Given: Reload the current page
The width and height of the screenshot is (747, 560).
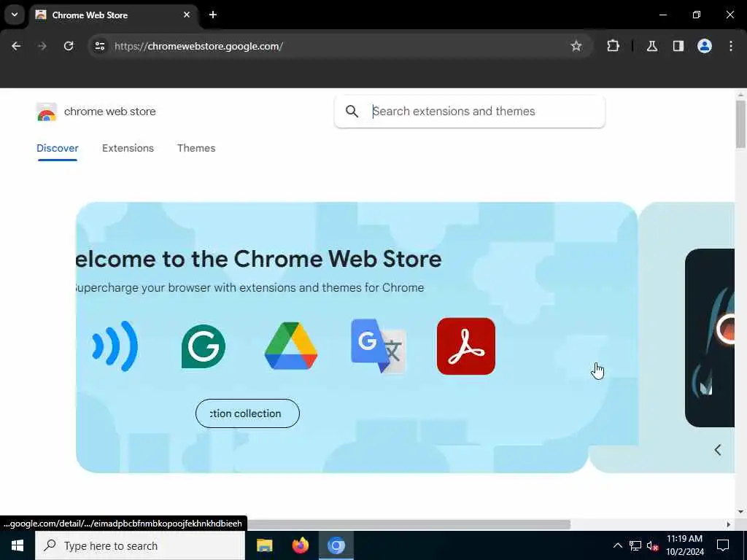Looking at the screenshot, I should point(69,46).
